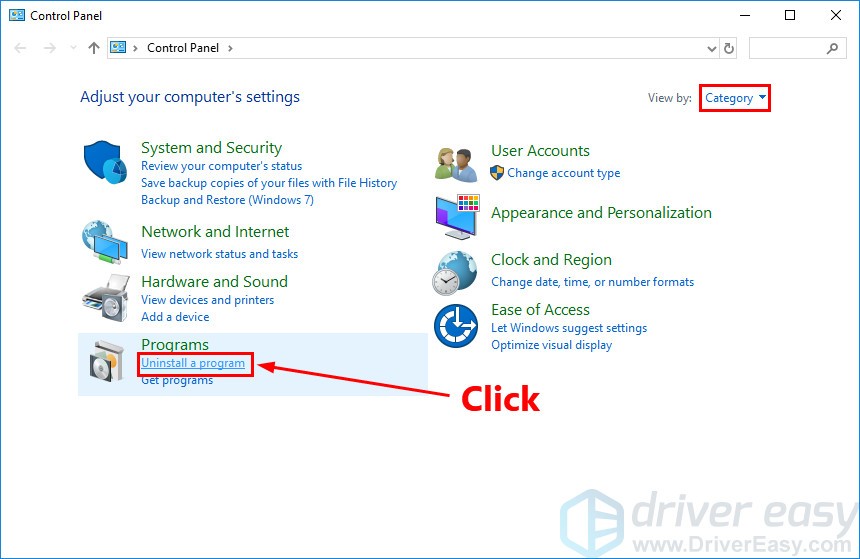Click the Programs disc box icon
Image resolution: width=860 pixels, height=559 pixels.
point(106,361)
